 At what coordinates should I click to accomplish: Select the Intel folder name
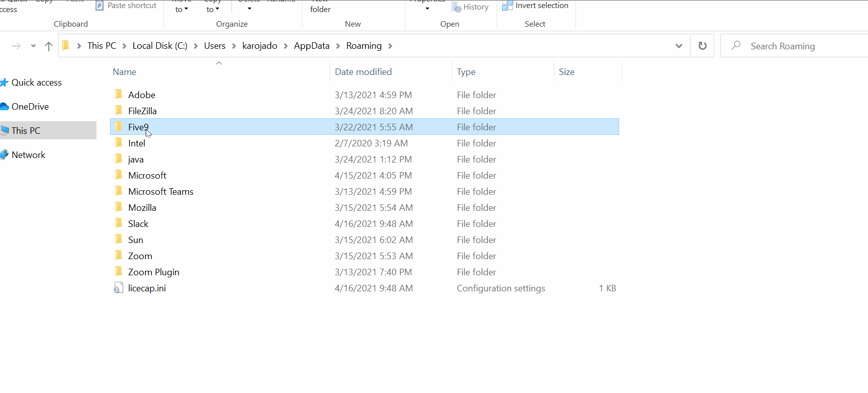pyautogui.click(x=137, y=143)
